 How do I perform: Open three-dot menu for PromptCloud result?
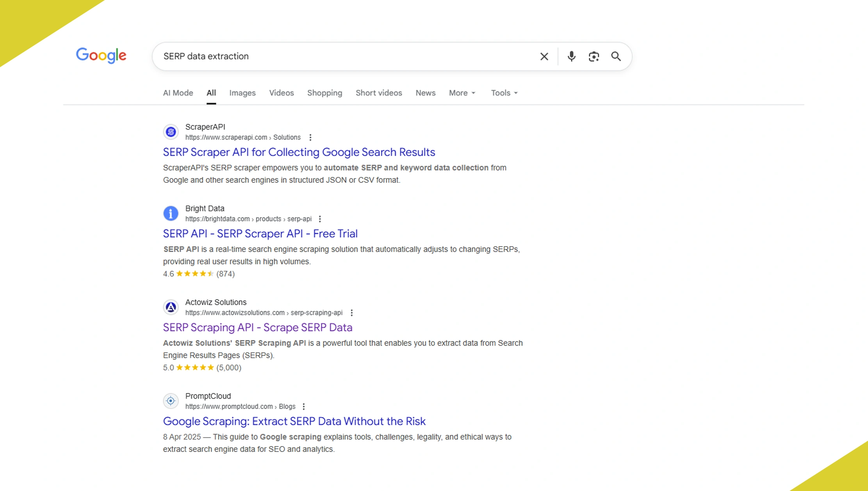[303, 407]
